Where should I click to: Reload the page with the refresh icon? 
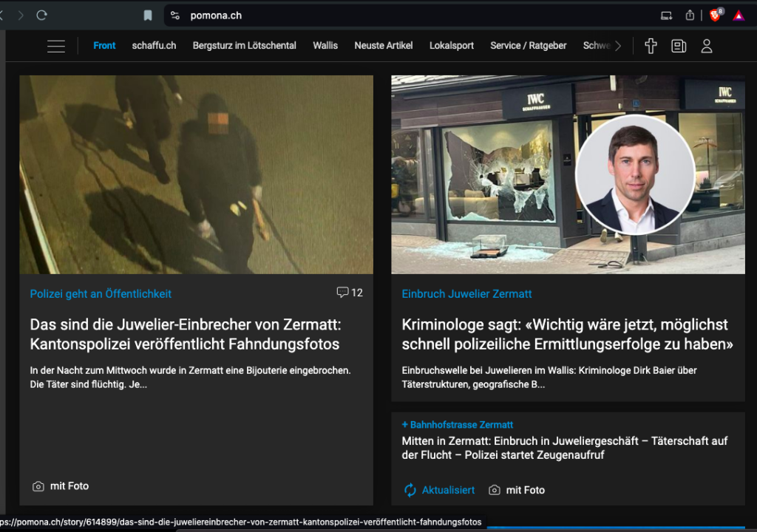coord(41,16)
